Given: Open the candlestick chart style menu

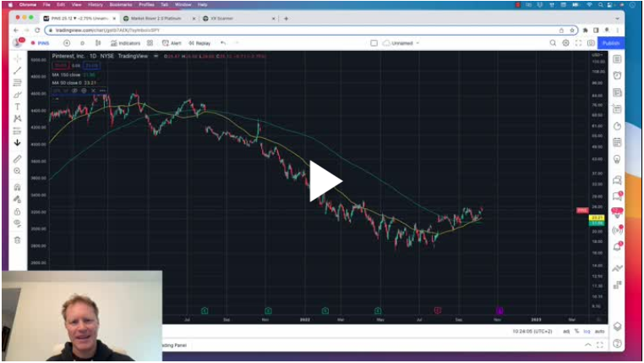Looking at the screenshot, I should (x=98, y=43).
